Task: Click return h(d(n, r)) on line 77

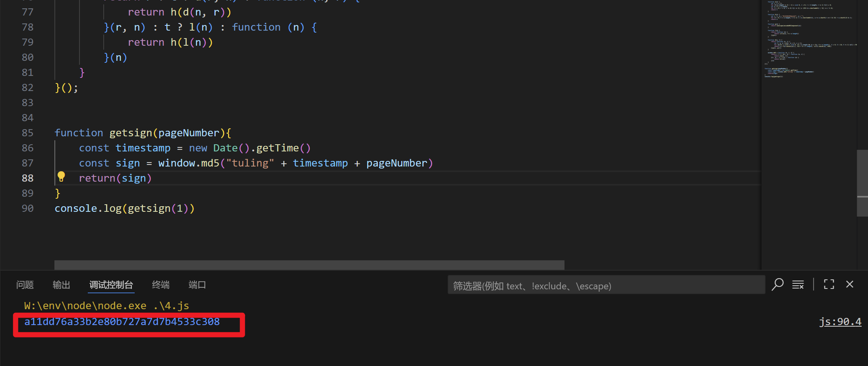Action: click(180, 12)
